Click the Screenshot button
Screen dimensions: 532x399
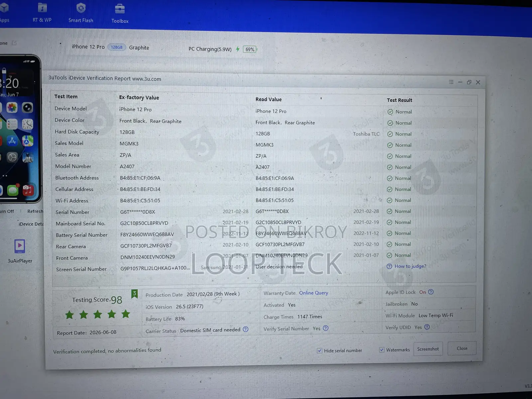tap(428, 349)
